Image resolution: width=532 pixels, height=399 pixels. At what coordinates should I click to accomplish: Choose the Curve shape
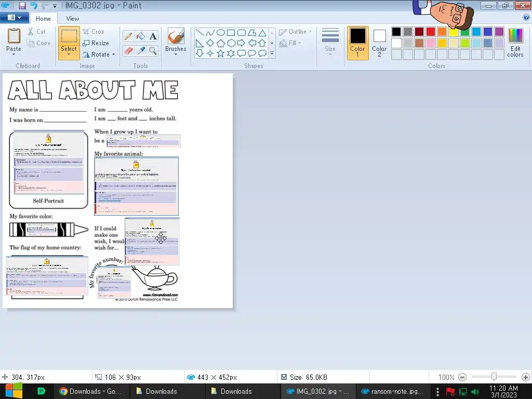210,33
